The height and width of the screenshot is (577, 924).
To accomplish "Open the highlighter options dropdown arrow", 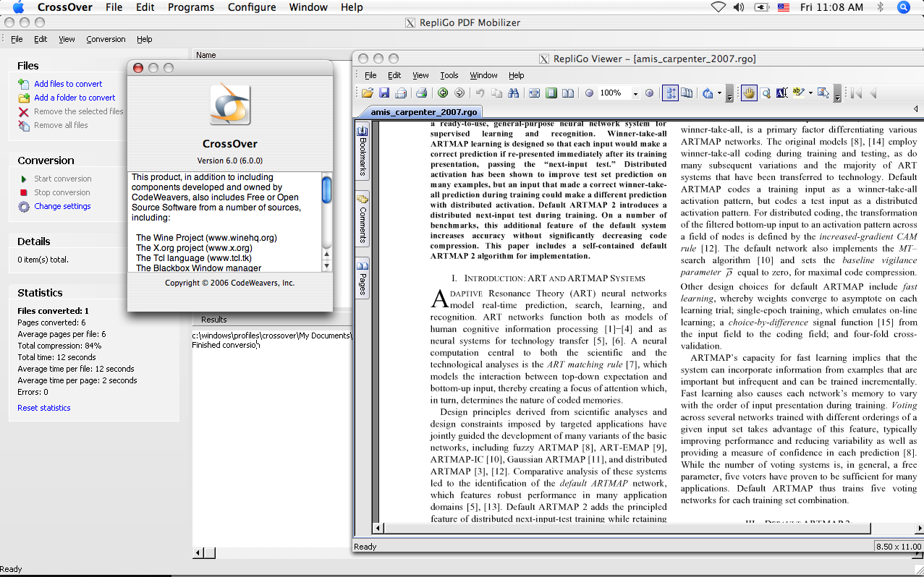I will tap(811, 93).
